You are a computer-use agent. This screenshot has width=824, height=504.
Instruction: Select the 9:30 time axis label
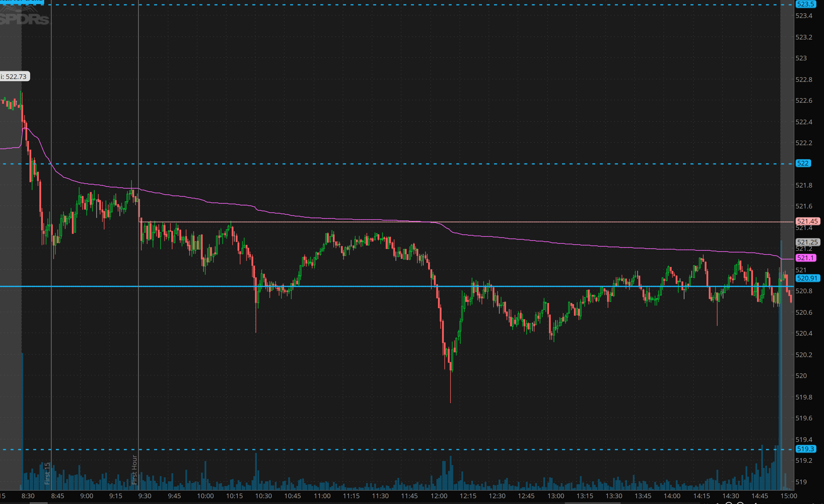click(x=144, y=496)
